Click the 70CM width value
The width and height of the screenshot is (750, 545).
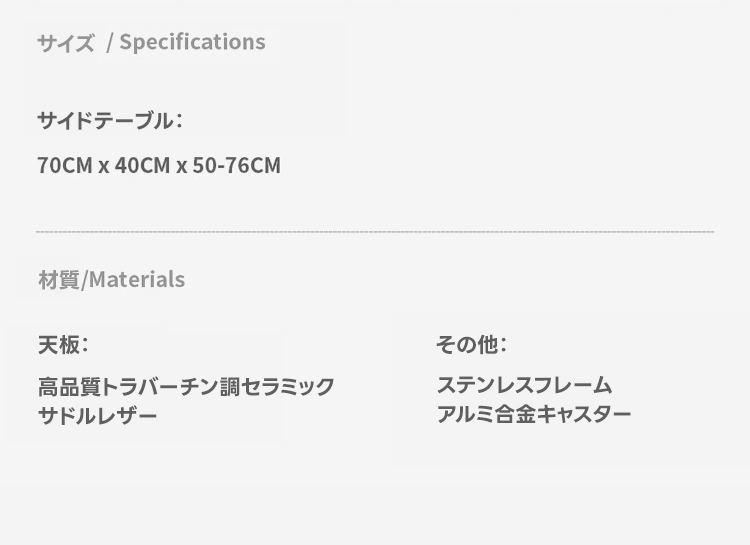tap(64, 166)
